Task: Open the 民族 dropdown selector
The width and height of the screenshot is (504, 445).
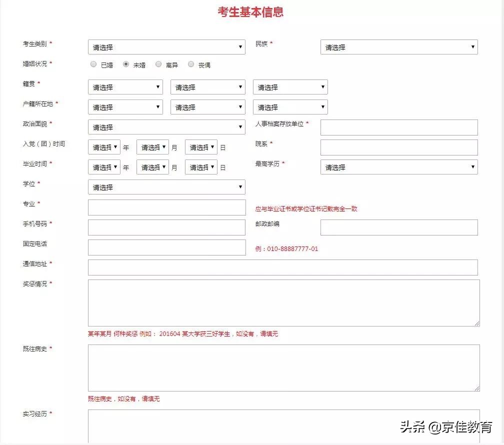Action: [399, 46]
